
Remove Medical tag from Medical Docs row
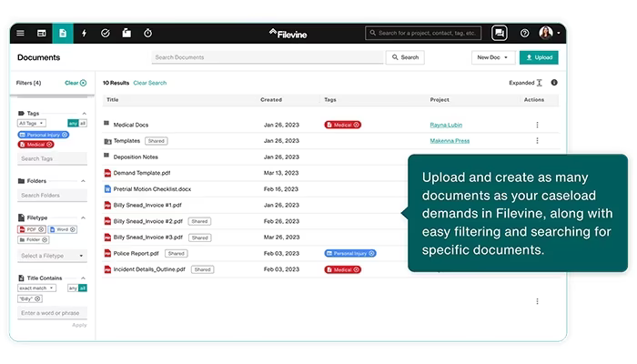point(357,125)
